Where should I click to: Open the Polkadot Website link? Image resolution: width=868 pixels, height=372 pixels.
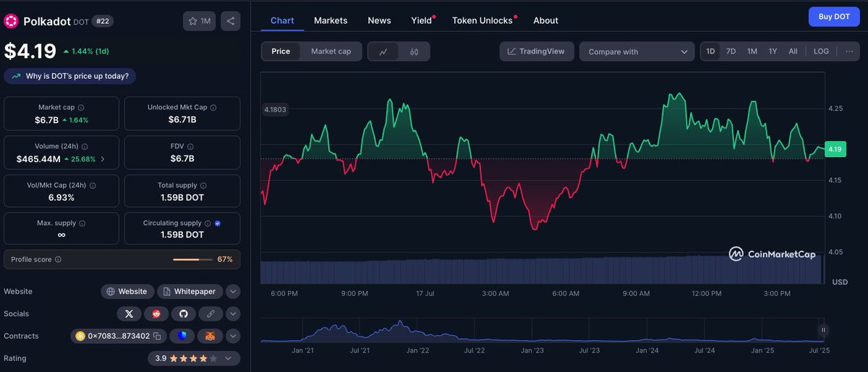(x=127, y=292)
